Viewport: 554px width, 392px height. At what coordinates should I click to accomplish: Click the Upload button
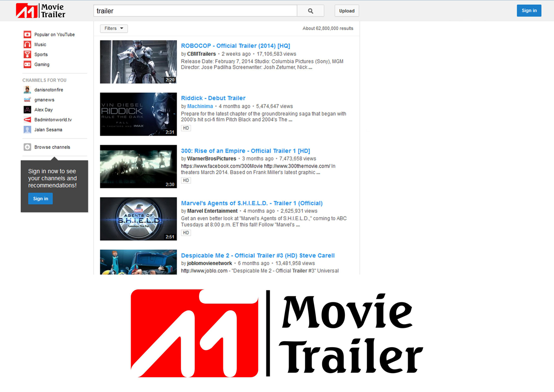pyautogui.click(x=347, y=11)
